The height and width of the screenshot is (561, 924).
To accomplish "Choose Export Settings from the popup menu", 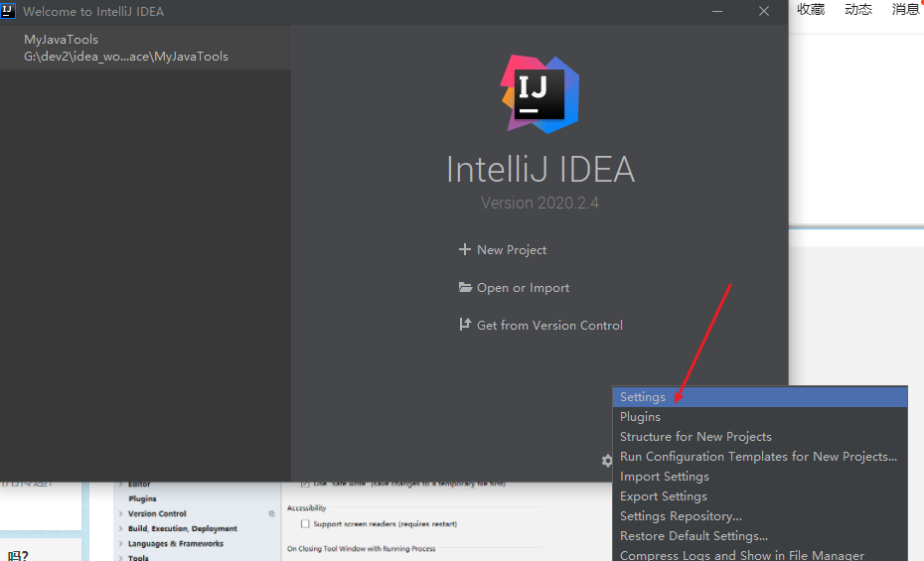I will 760,496.
